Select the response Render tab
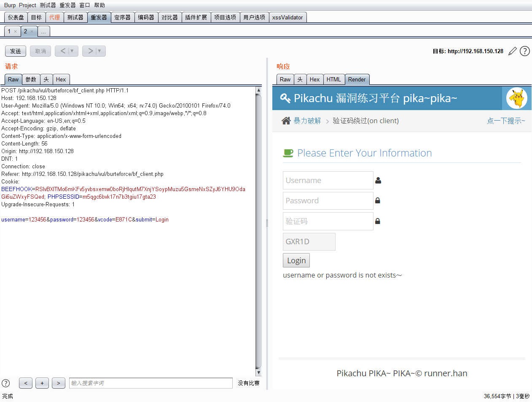 (357, 79)
